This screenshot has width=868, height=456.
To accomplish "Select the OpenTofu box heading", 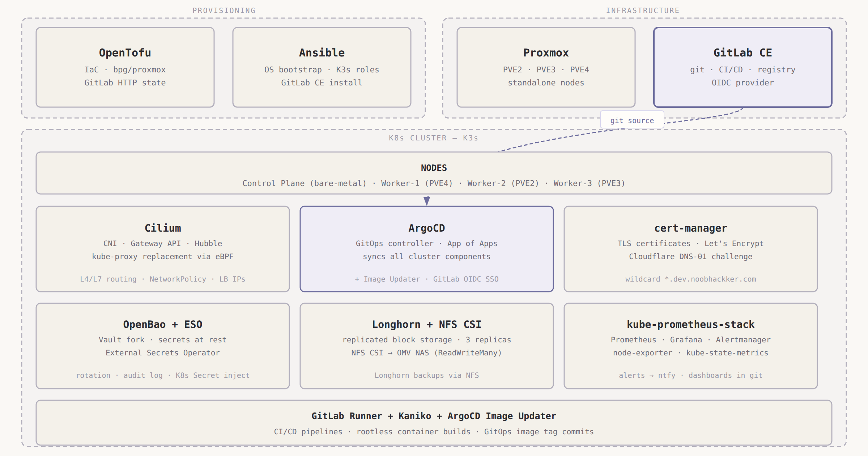I will pyautogui.click(x=125, y=53).
